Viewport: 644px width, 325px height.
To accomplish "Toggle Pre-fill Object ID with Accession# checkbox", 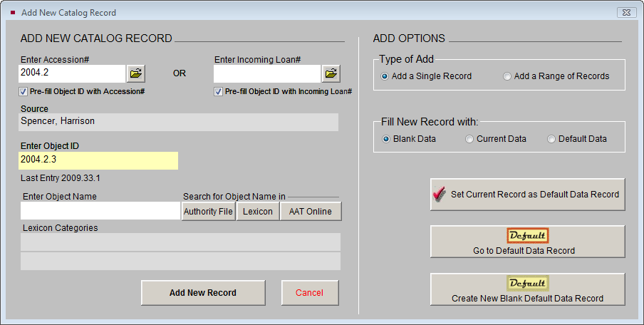I will pos(23,92).
